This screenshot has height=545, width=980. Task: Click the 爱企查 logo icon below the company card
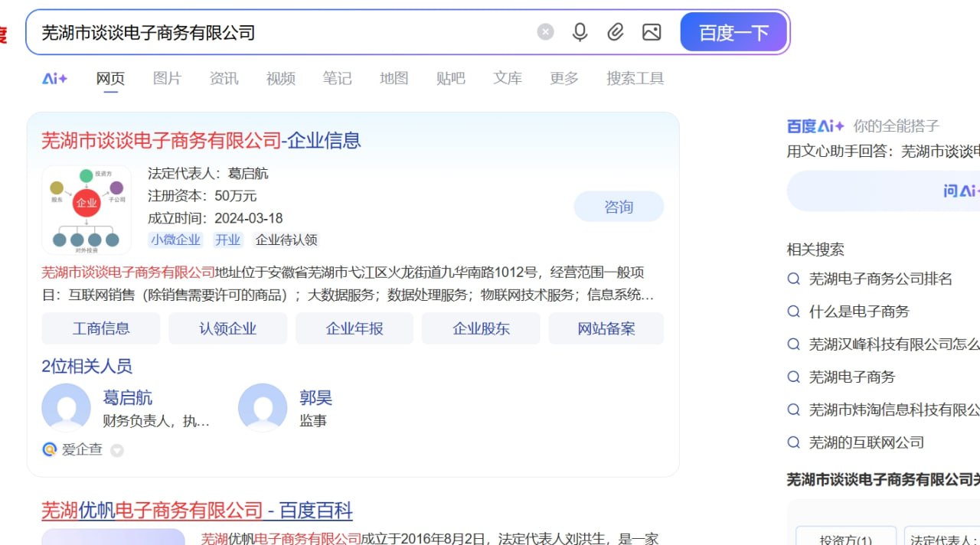point(49,449)
